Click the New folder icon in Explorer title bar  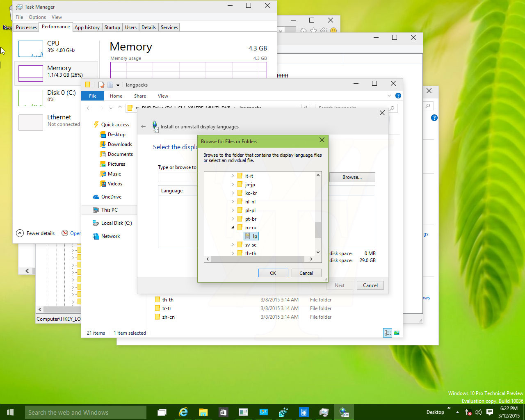click(x=110, y=85)
